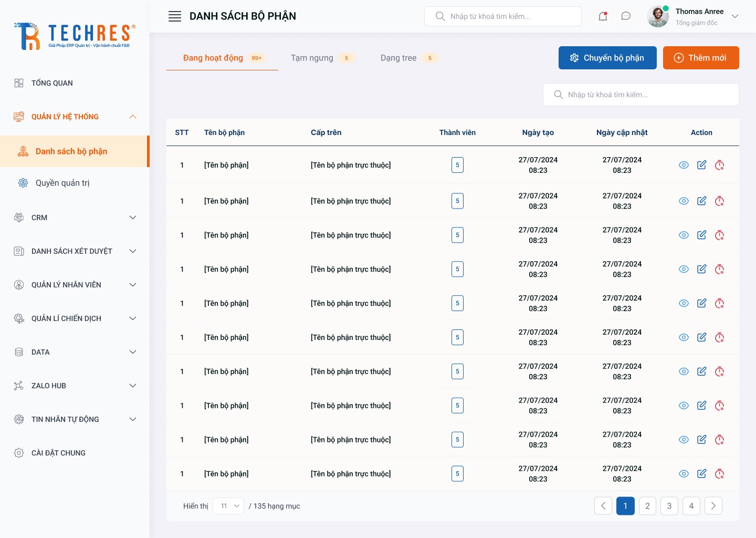Click the eye icon in seventh row
Image resolution: width=756 pixels, height=538 pixels.
click(684, 371)
